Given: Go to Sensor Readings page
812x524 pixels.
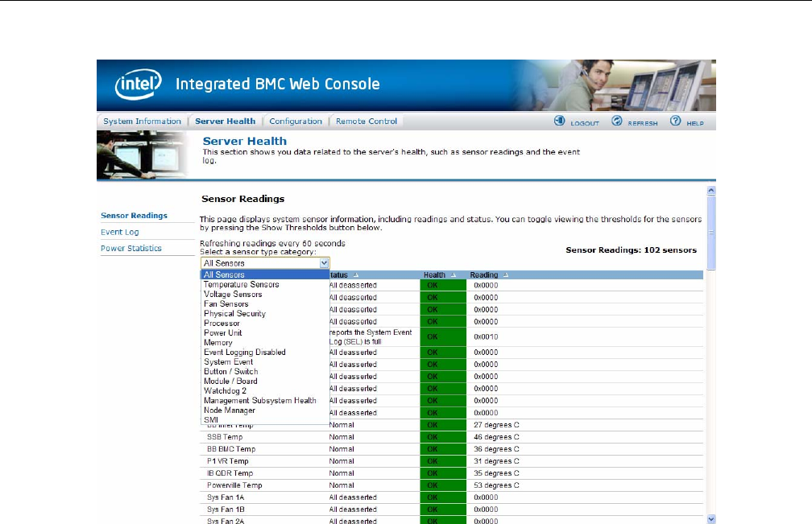Looking at the screenshot, I should [x=134, y=215].
